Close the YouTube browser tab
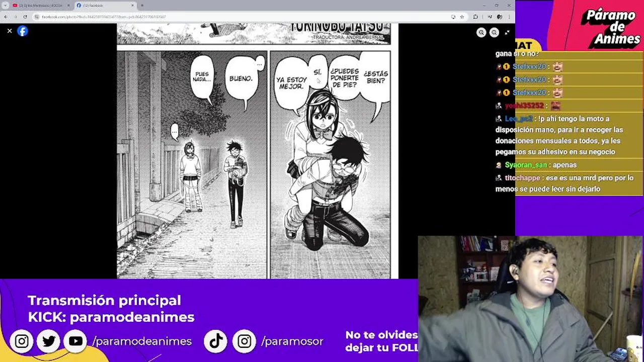Screen dimensions: 644x362 [x=68, y=6]
